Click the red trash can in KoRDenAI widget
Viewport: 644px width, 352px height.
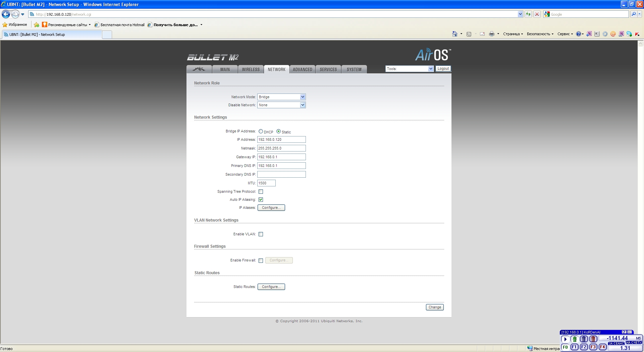(593, 339)
